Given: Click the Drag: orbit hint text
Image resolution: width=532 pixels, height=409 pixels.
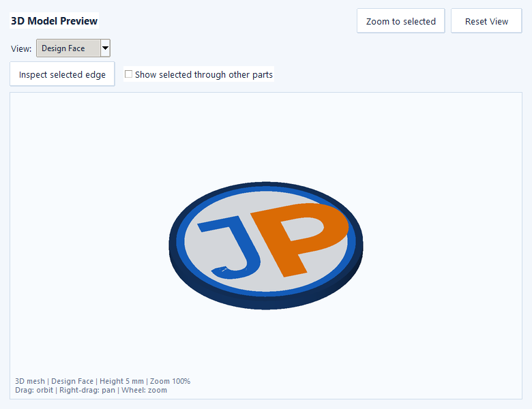Looking at the screenshot, I should pos(34,390).
